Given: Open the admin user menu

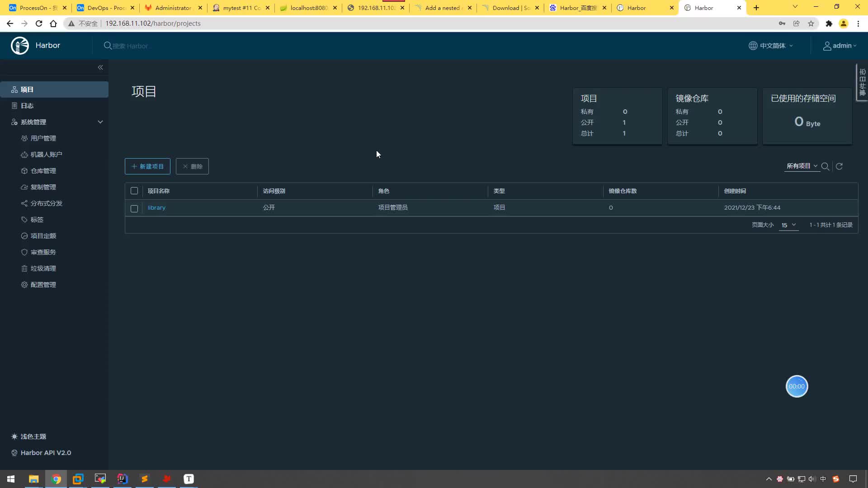Looking at the screenshot, I should point(840,46).
